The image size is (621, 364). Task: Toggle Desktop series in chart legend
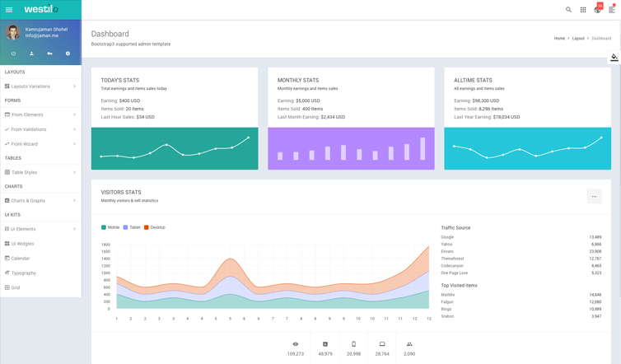click(x=155, y=227)
